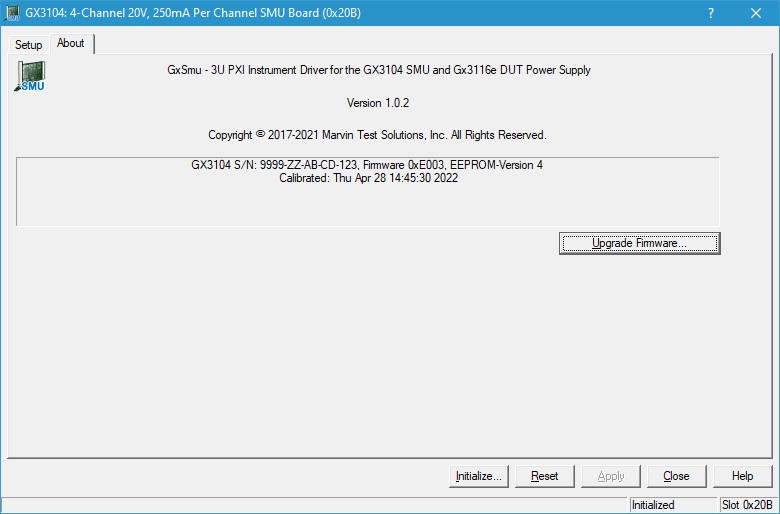The width and height of the screenshot is (780, 514).
Task: Click the title bar question mark help
Action: [x=711, y=13]
